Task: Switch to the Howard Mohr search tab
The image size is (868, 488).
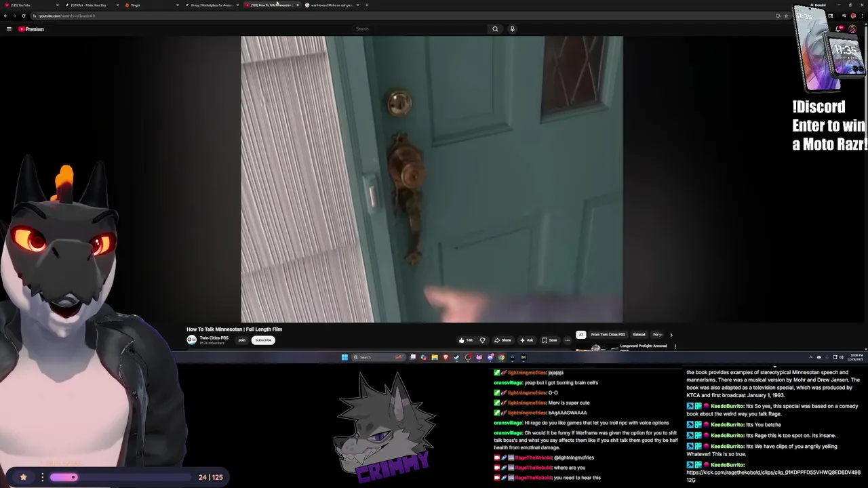Action: click(331, 5)
